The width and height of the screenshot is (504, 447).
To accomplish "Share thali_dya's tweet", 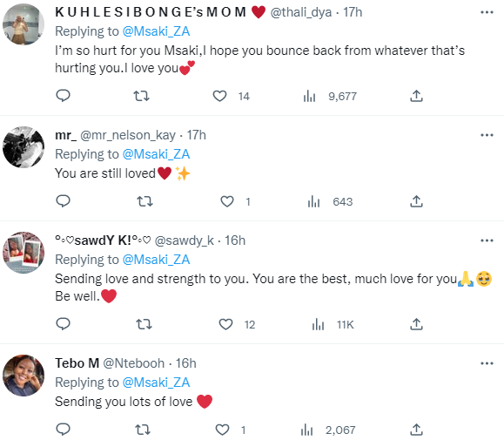I will pyautogui.click(x=416, y=96).
